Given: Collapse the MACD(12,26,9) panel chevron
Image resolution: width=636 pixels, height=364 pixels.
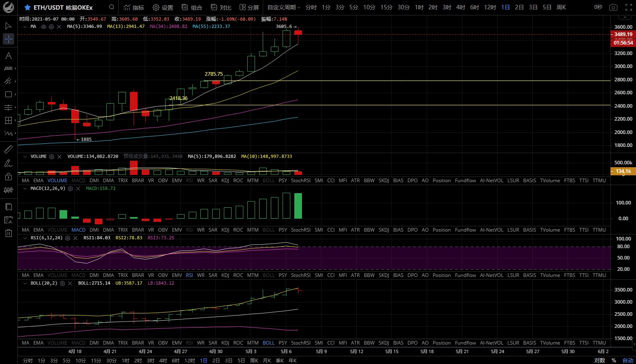Looking at the screenshot, I should pyautogui.click(x=25, y=189).
